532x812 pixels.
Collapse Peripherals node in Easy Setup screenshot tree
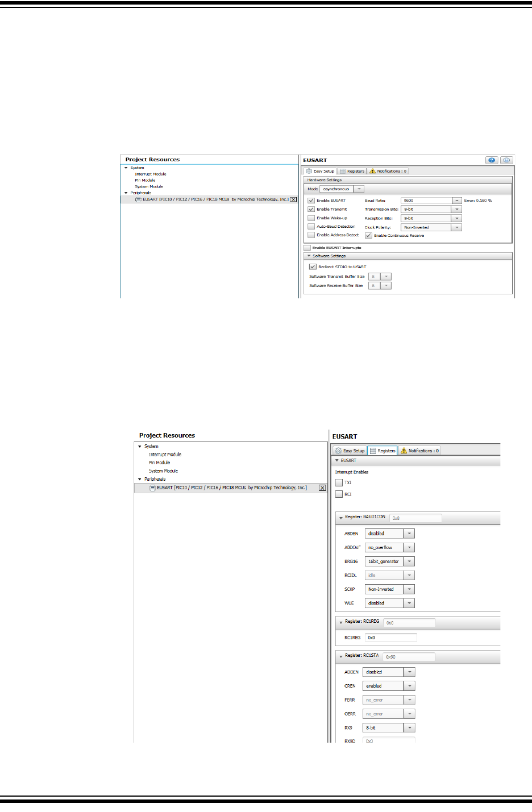(126, 193)
